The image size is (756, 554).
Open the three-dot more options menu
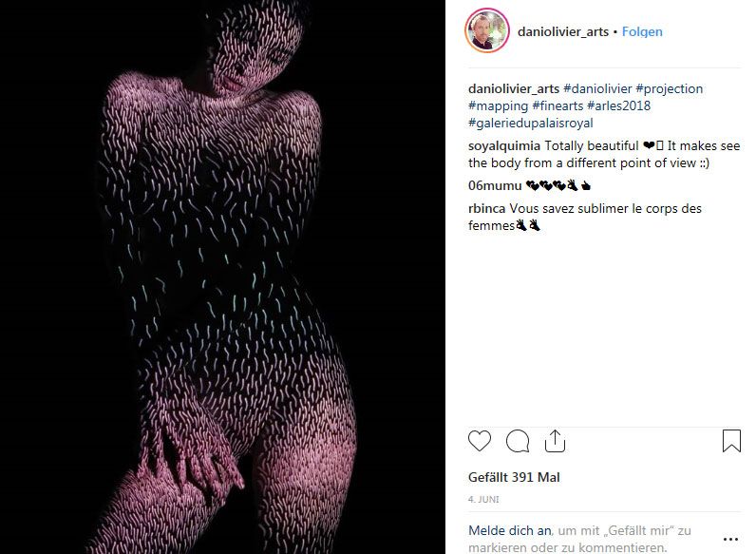(x=730, y=539)
